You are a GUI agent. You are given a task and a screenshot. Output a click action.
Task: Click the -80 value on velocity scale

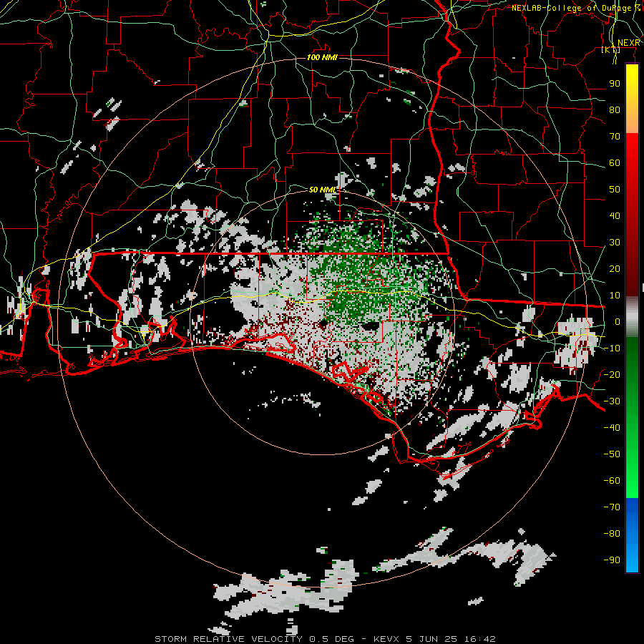612,534
